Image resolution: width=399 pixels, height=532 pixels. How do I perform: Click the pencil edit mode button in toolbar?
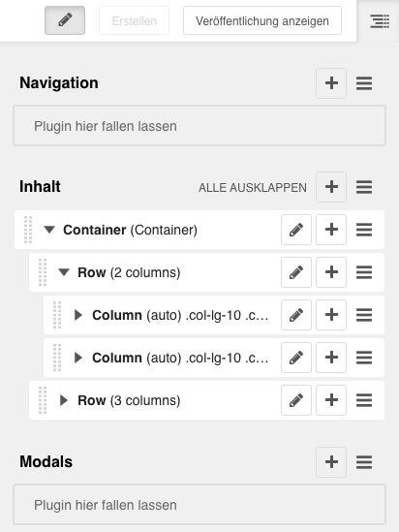point(65,20)
